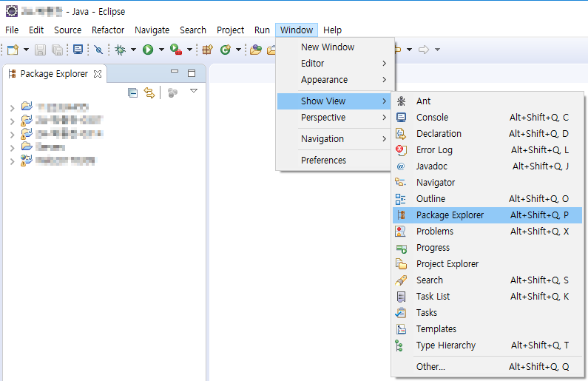588x381 pixels.
Task: Open the Refactor menu
Action: (108, 30)
